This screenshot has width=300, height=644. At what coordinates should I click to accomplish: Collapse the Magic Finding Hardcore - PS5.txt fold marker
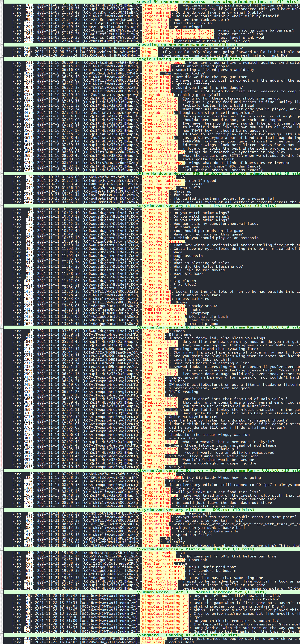tap(2, 59)
